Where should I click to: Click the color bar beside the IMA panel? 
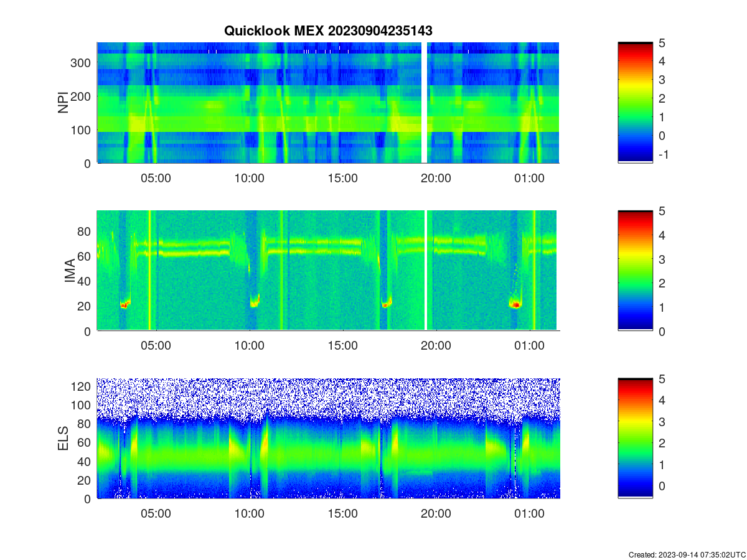[x=635, y=271]
